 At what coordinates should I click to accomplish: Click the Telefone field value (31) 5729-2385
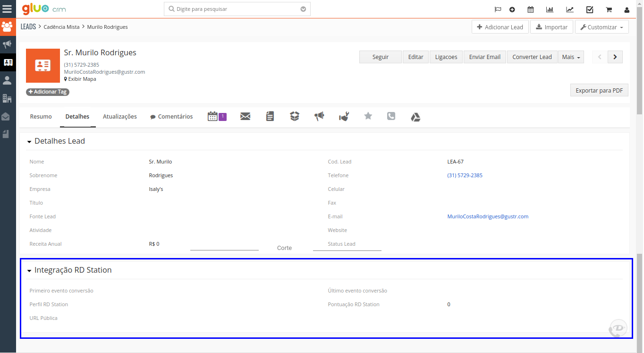point(465,175)
